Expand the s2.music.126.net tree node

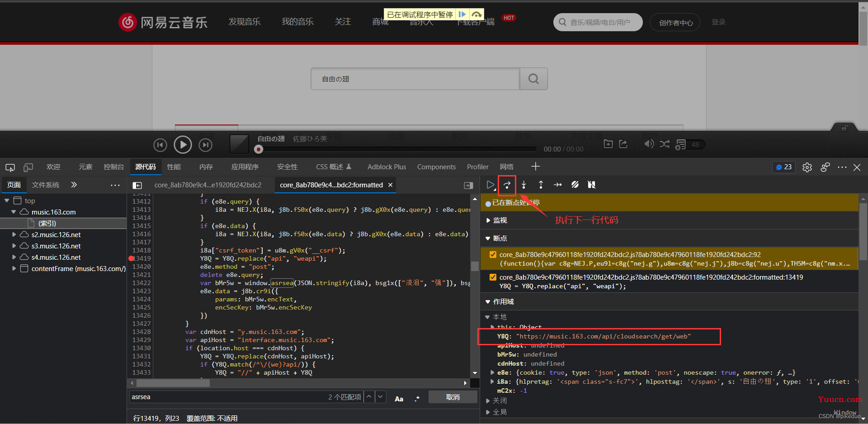coord(14,234)
